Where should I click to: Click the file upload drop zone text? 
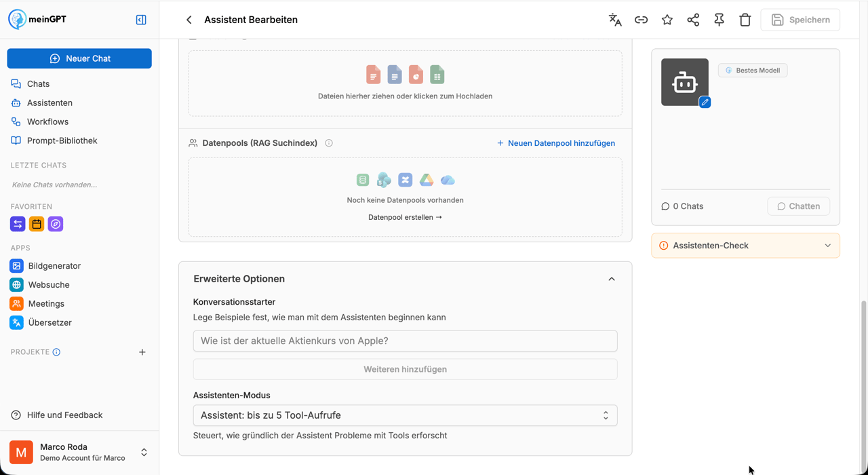[405, 96]
